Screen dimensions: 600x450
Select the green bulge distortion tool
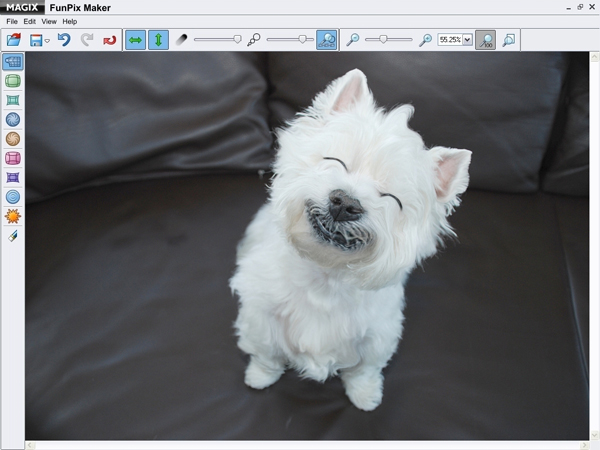tap(13, 81)
